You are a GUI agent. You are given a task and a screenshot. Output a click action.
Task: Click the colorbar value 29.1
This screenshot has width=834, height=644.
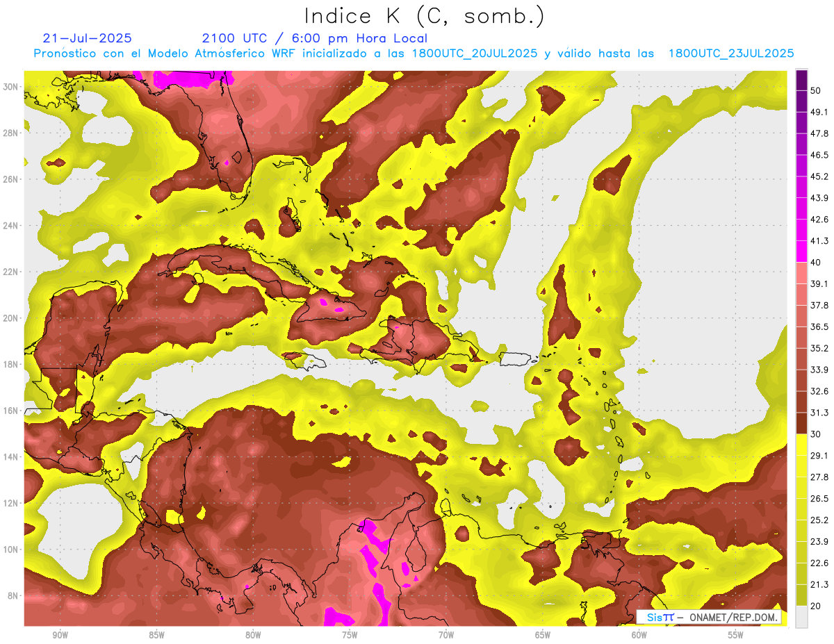(819, 455)
